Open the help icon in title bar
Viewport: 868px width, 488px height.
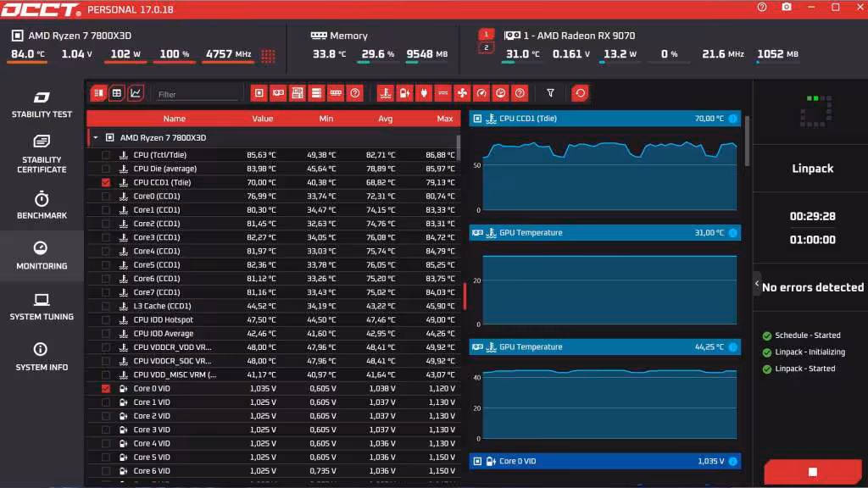coord(762,7)
